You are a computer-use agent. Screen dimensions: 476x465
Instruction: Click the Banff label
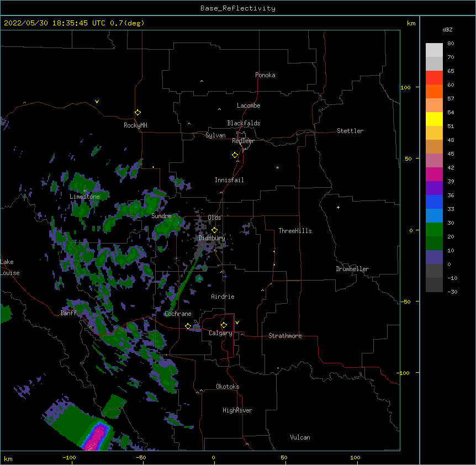pyautogui.click(x=68, y=313)
